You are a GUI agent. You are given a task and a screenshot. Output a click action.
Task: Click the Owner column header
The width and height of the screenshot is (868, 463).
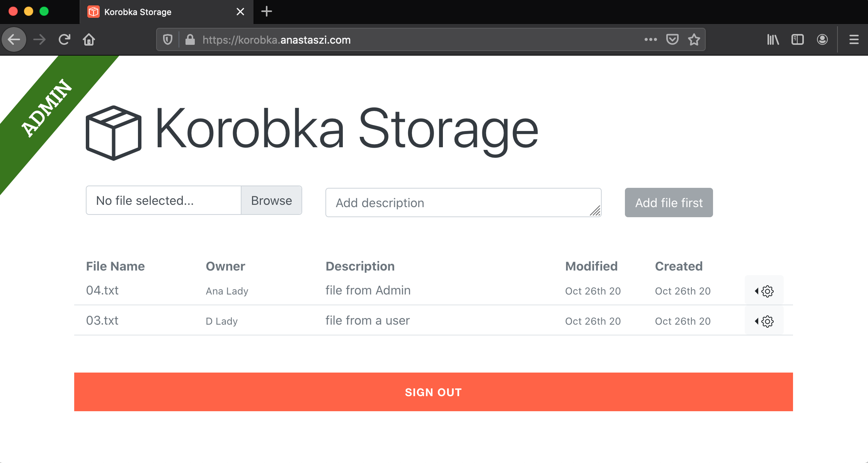click(x=225, y=266)
